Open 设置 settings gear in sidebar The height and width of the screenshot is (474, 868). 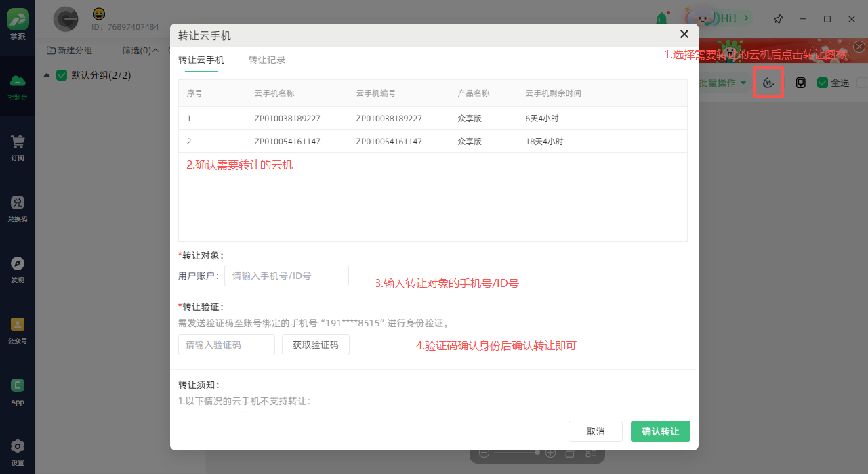click(18, 452)
